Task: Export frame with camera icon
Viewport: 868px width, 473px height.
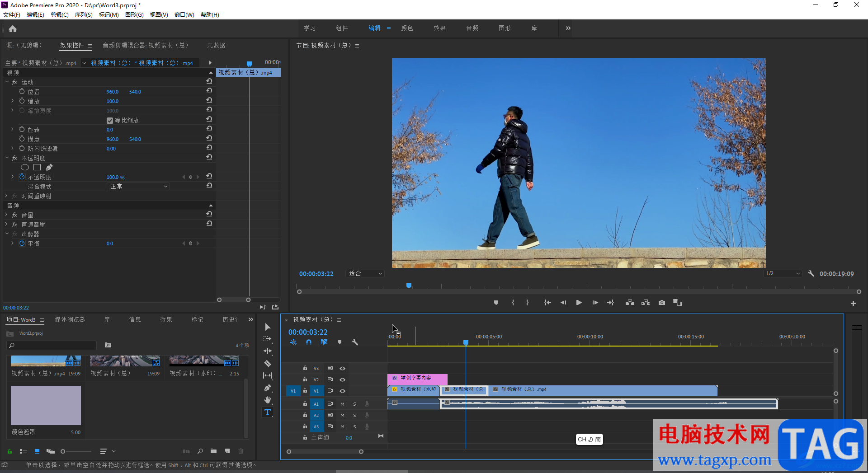Action: click(x=662, y=303)
